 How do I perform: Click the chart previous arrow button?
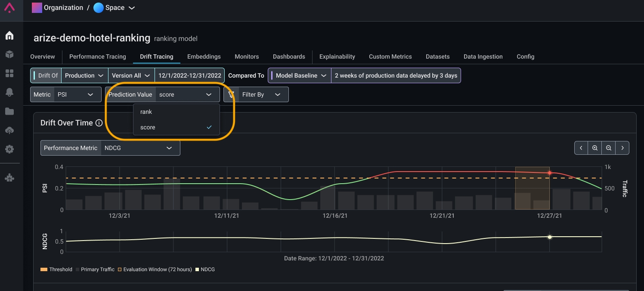581,148
